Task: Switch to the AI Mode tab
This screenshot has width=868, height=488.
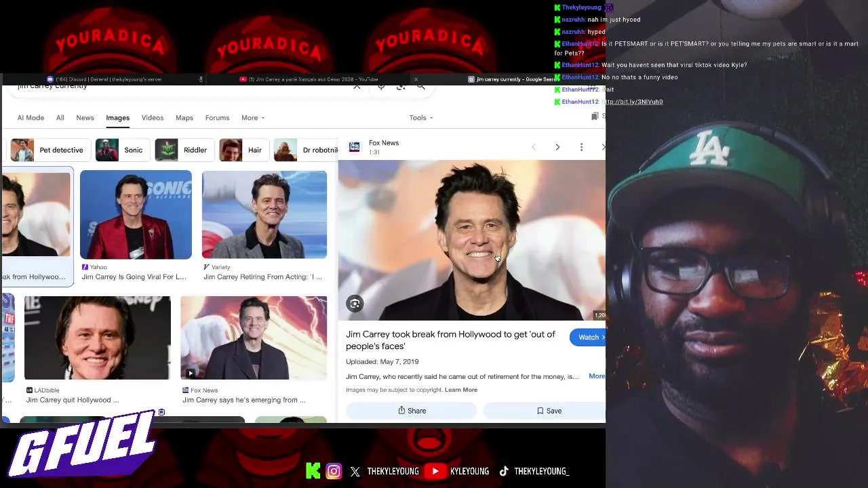Action: pos(31,118)
